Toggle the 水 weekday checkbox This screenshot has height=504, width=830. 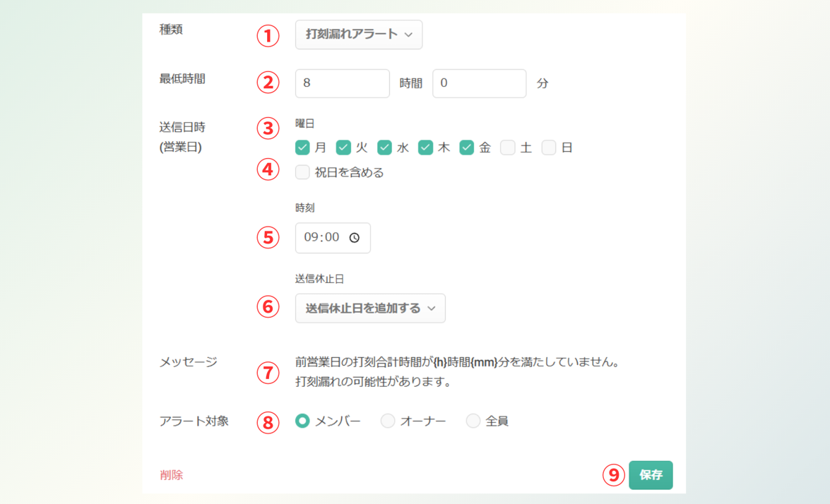(x=384, y=148)
